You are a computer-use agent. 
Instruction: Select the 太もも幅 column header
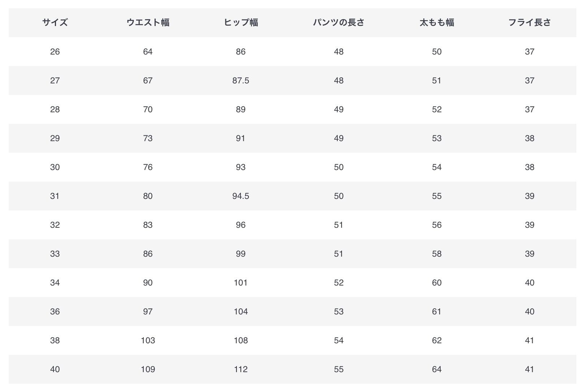tap(437, 22)
